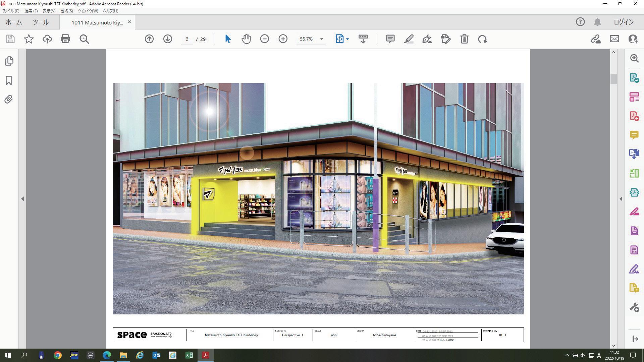Click the share with others icon

[x=633, y=39]
